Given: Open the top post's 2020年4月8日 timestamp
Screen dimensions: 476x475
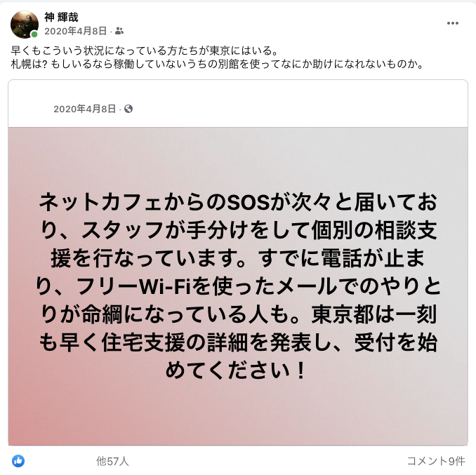Looking at the screenshot, I should coord(76,31).
